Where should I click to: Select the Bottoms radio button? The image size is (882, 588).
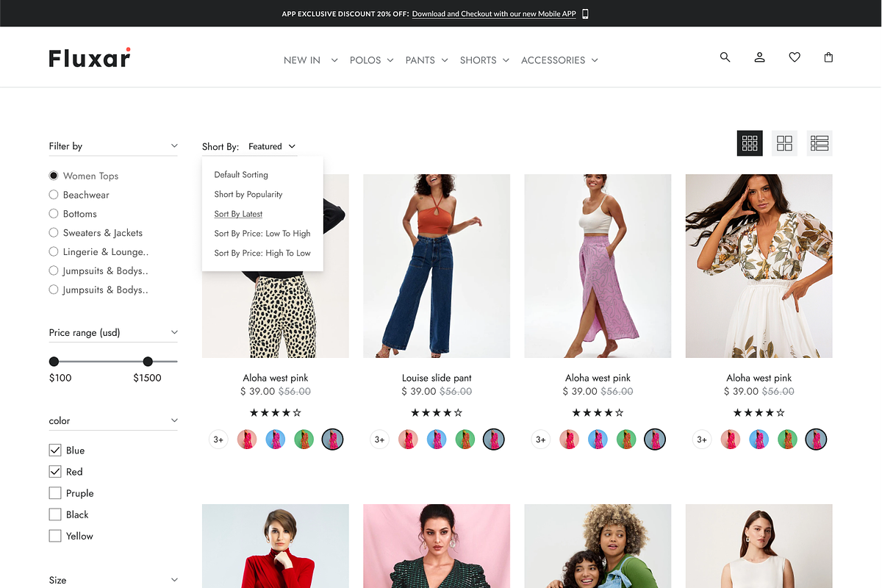54,214
